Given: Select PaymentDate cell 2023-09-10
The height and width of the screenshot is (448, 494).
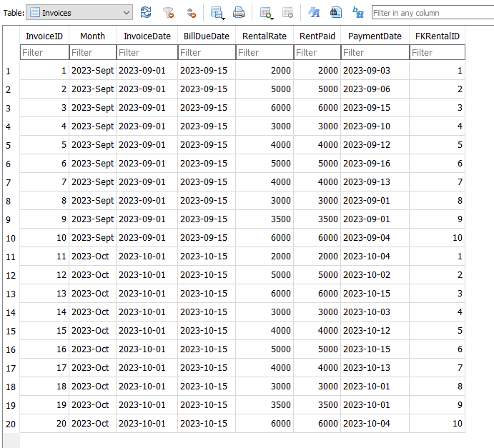Looking at the screenshot, I should coord(375,126).
